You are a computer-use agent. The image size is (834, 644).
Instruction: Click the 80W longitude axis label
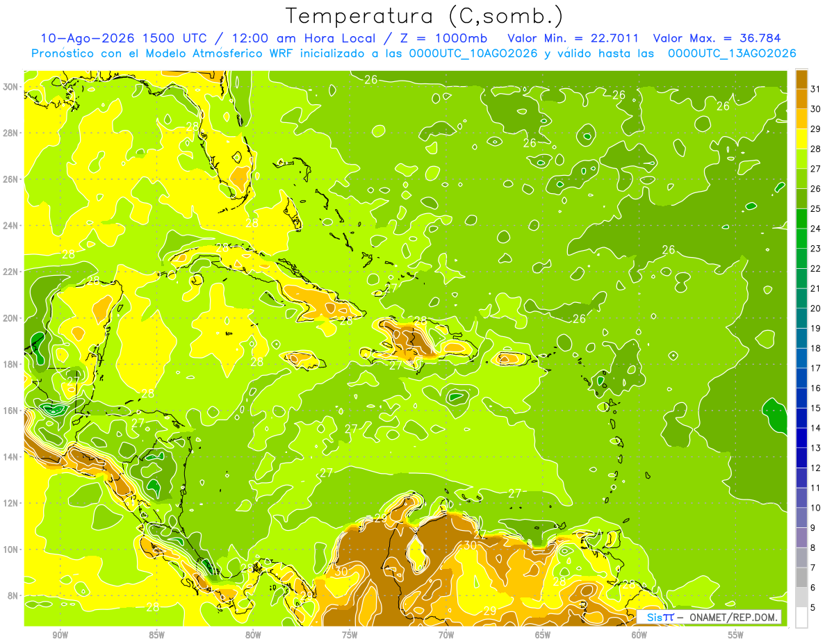pos(253,635)
